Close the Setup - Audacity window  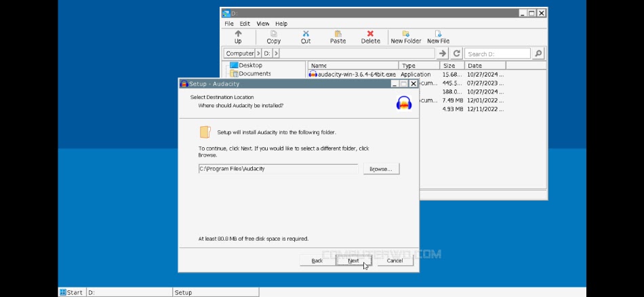pyautogui.click(x=414, y=84)
